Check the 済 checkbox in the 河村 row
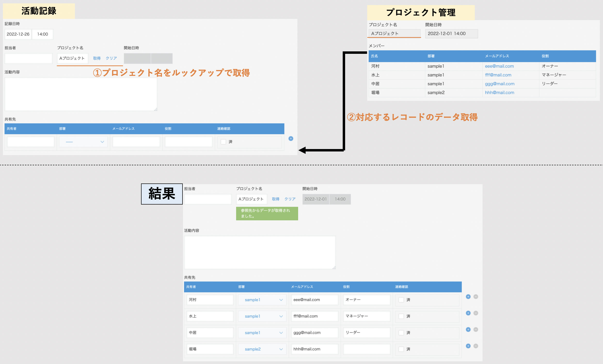The image size is (603, 364). pos(401,300)
